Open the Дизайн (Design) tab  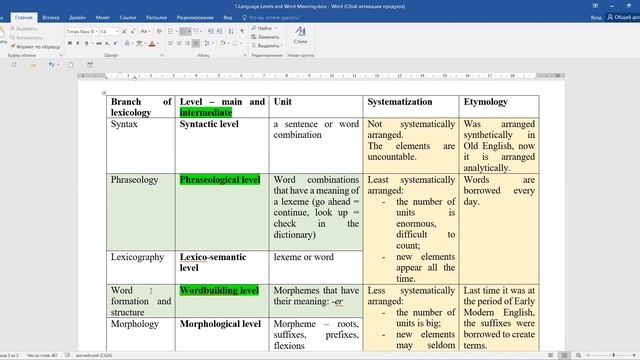coord(77,18)
